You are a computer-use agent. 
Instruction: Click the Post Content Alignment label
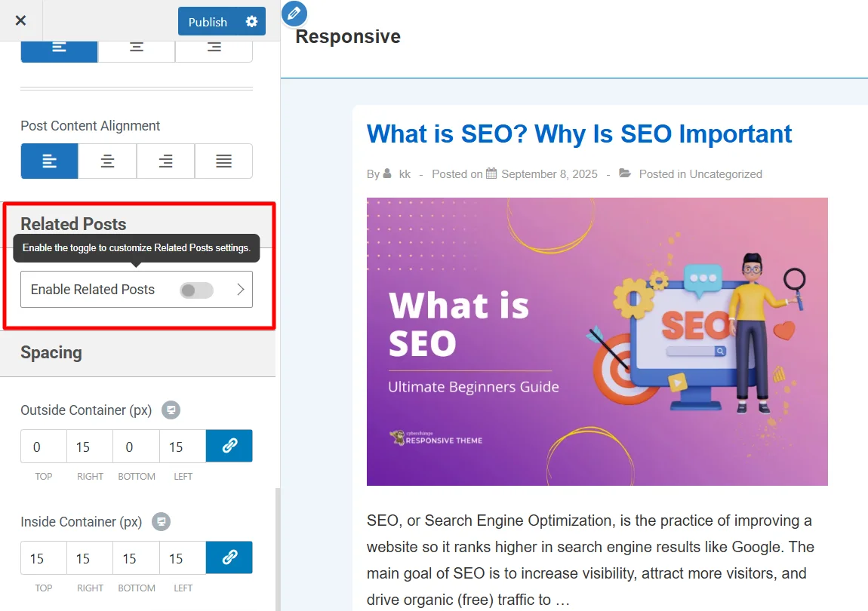91,126
